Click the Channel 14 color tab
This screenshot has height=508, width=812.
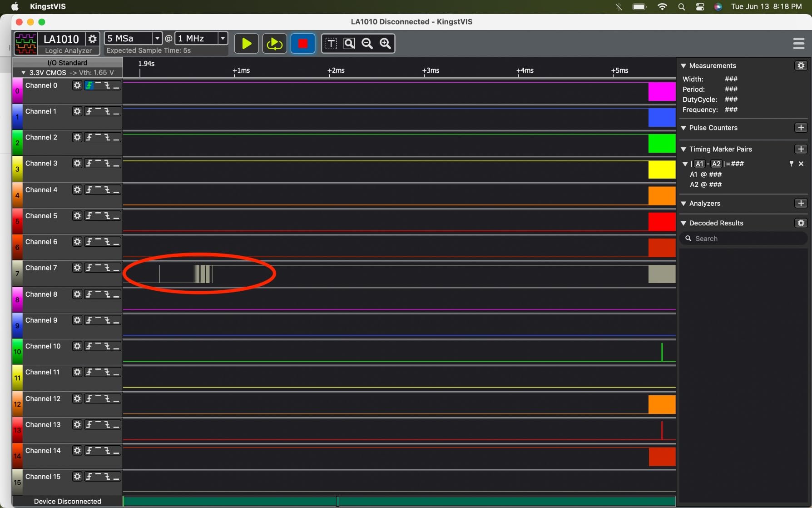17,456
